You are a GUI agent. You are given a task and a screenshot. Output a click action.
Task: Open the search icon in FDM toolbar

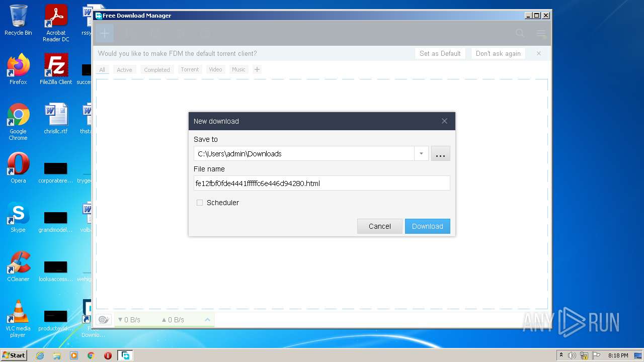520,33
